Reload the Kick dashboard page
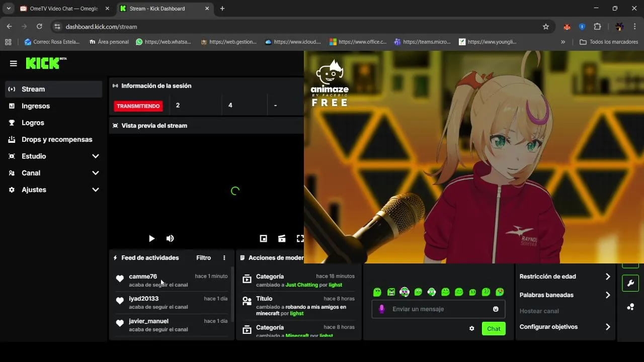 39,27
